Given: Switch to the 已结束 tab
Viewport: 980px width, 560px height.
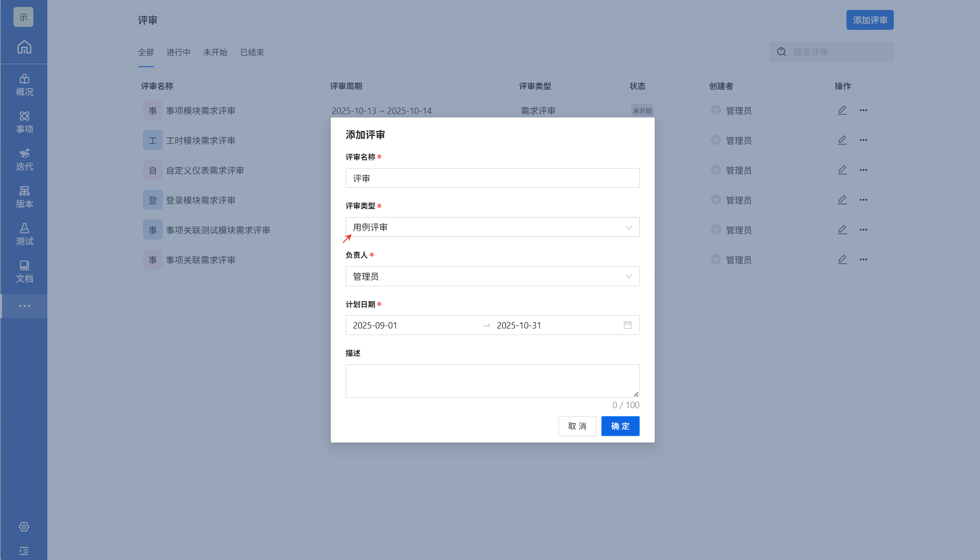Looking at the screenshot, I should [252, 52].
